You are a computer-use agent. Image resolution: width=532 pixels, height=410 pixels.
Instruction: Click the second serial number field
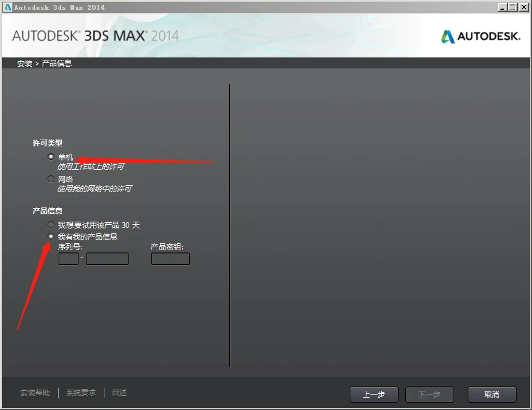(108, 259)
